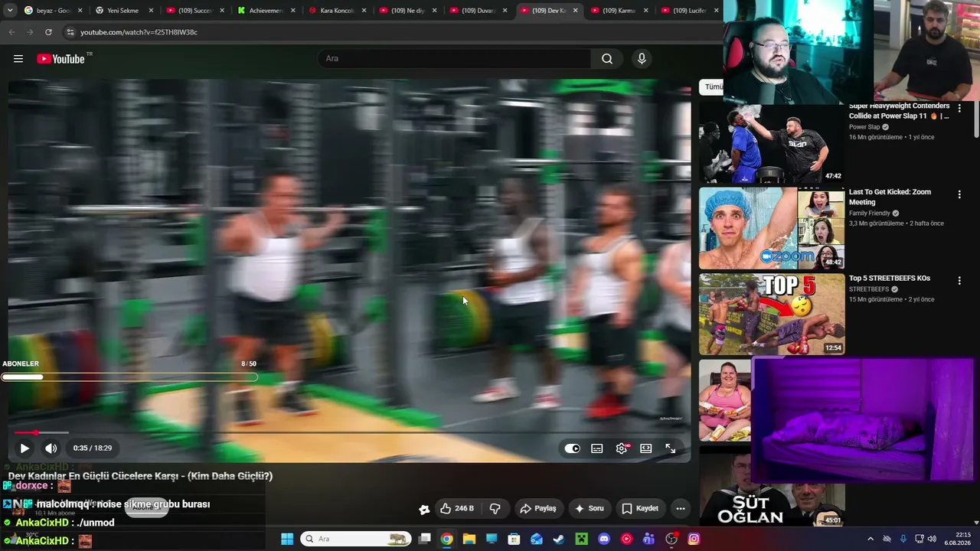Image resolution: width=980 pixels, height=551 pixels.
Task: Open options menu for Power Slap video
Action: 959,109
